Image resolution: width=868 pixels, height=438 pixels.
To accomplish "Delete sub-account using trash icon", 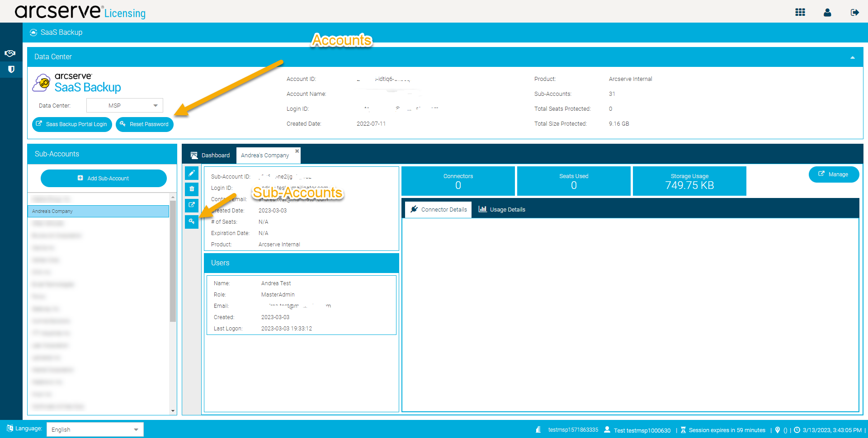I will [x=192, y=189].
